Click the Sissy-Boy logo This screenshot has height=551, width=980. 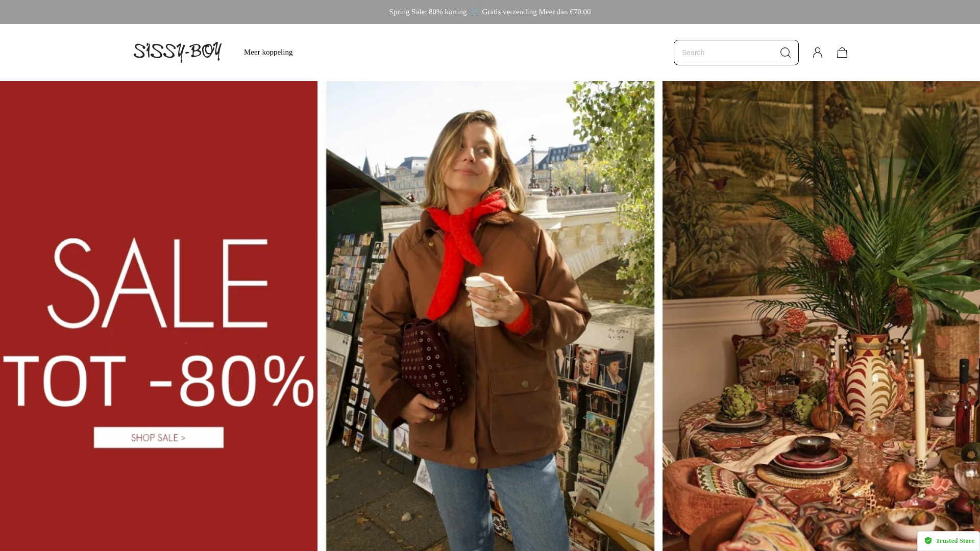177,52
